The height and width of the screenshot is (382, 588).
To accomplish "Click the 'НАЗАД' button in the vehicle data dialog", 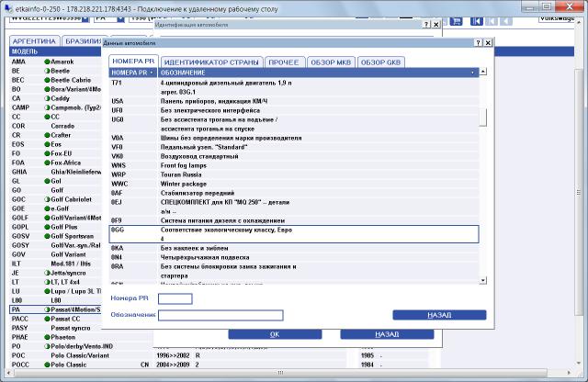I will tap(439, 315).
